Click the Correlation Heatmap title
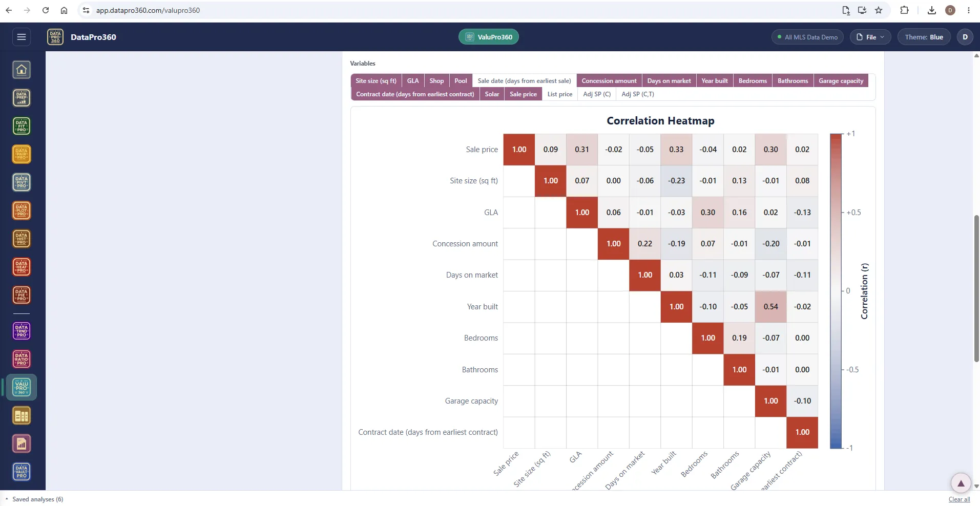The height and width of the screenshot is (506, 980). [660, 121]
